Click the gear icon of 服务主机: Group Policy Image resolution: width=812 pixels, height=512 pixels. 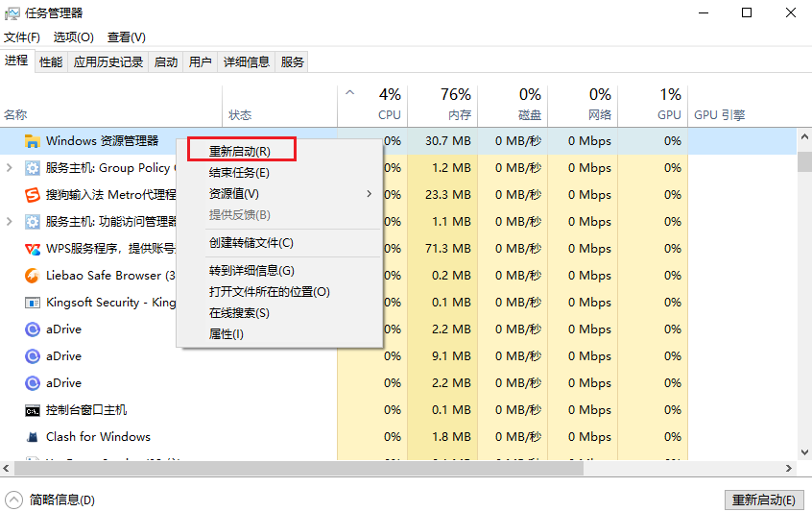tap(32, 168)
